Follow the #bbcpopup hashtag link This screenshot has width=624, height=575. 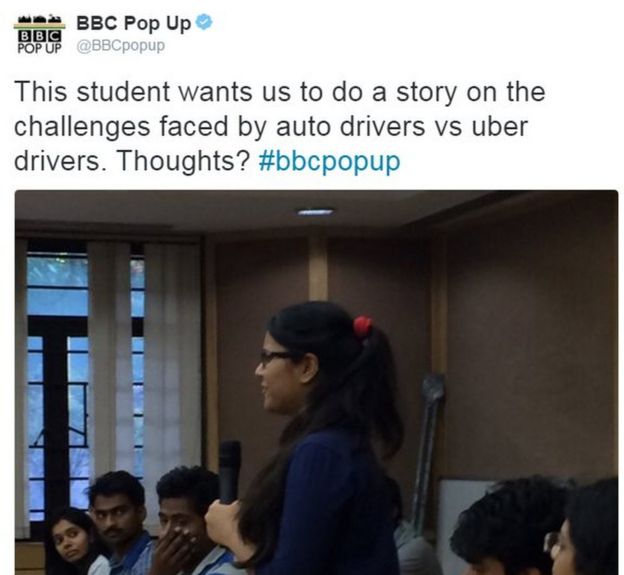point(329,161)
